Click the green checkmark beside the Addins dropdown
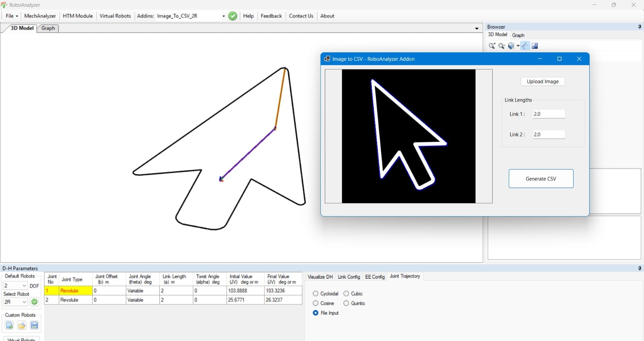The image size is (644, 341). [x=233, y=16]
